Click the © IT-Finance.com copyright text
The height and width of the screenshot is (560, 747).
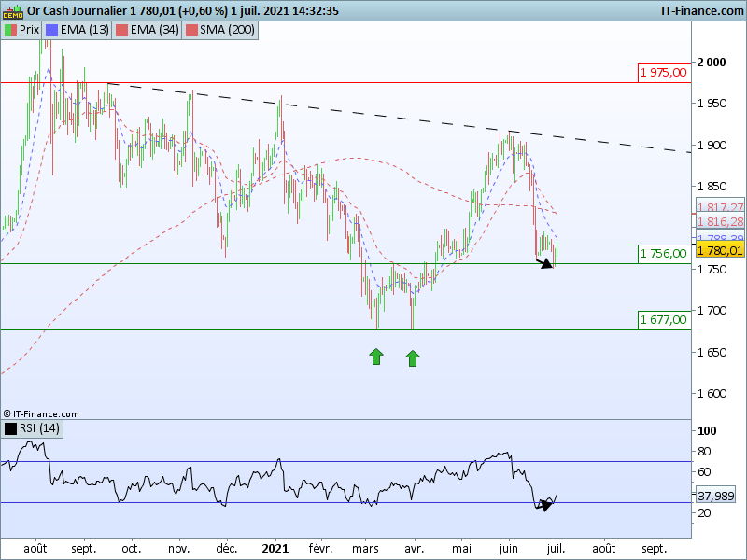[41, 413]
